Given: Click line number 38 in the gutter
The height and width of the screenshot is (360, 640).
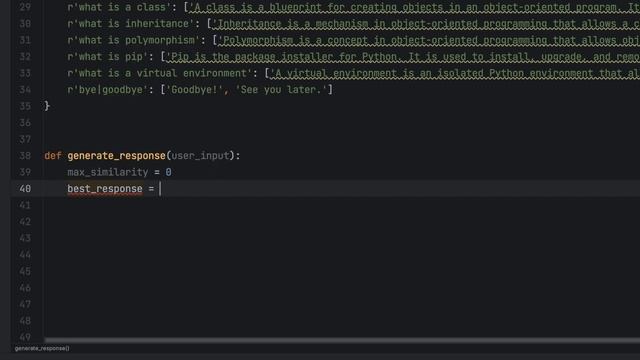Looking at the screenshot, I should pos(25,156).
